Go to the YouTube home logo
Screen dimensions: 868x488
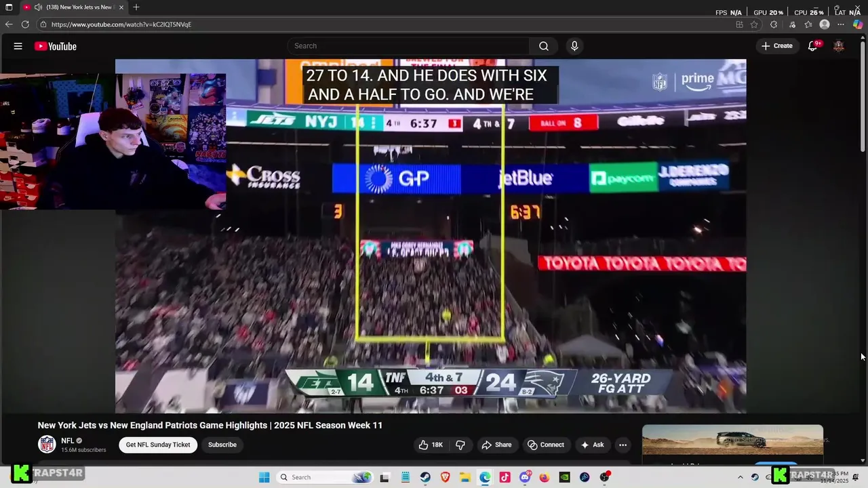click(x=56, y=46)
